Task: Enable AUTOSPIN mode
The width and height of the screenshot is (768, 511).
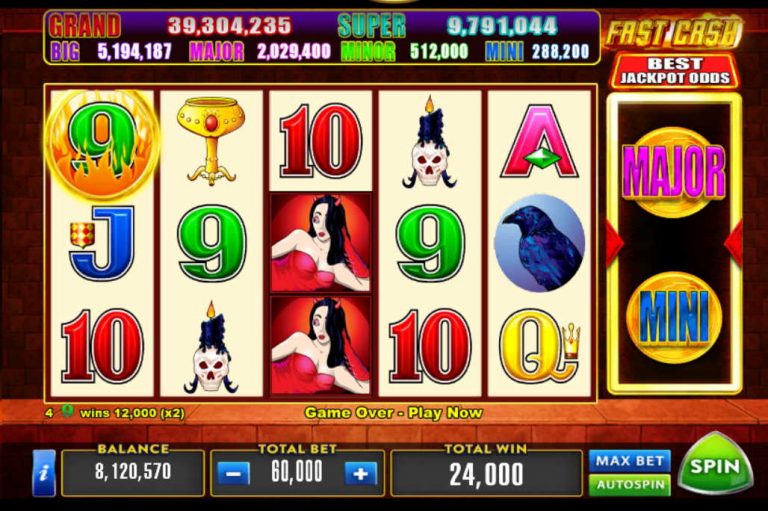Action: pos(629,485)
